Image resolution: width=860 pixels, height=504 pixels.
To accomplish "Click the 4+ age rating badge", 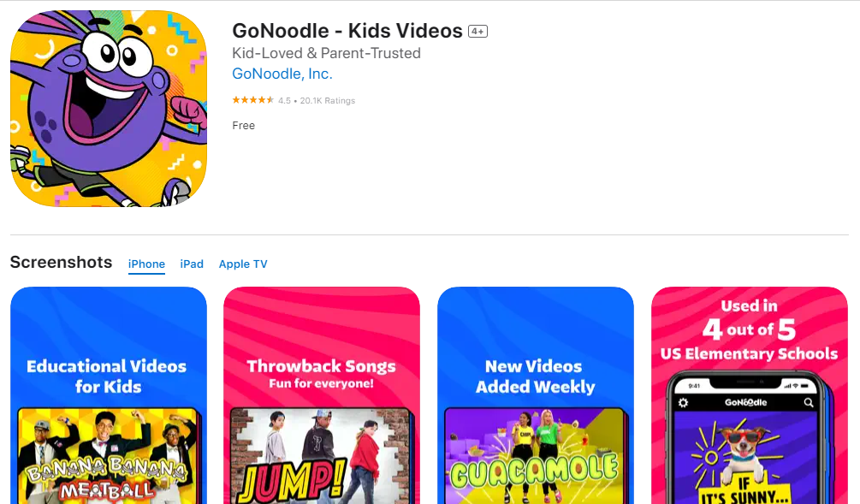I will coord(477,32).
